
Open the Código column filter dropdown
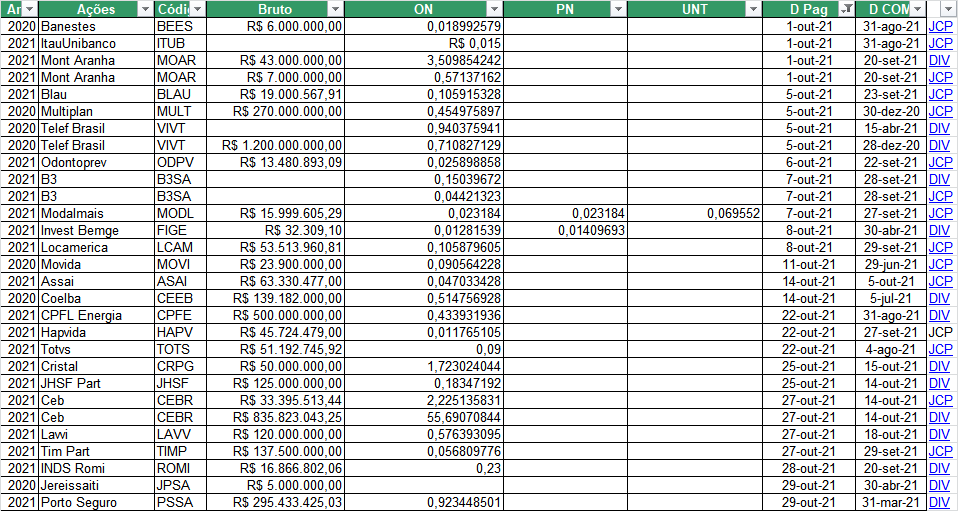click(x=198, y=9)
